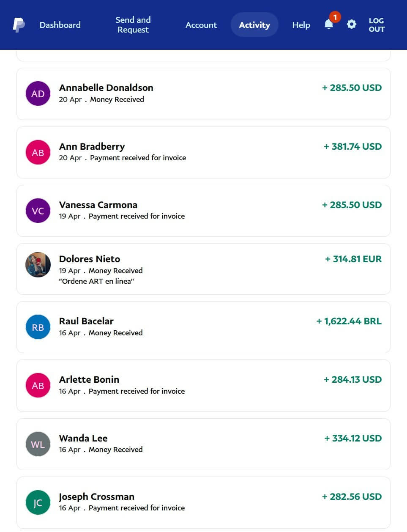Open the Help menu item
The height and width of the screenshot is (532, 407).
301,25
